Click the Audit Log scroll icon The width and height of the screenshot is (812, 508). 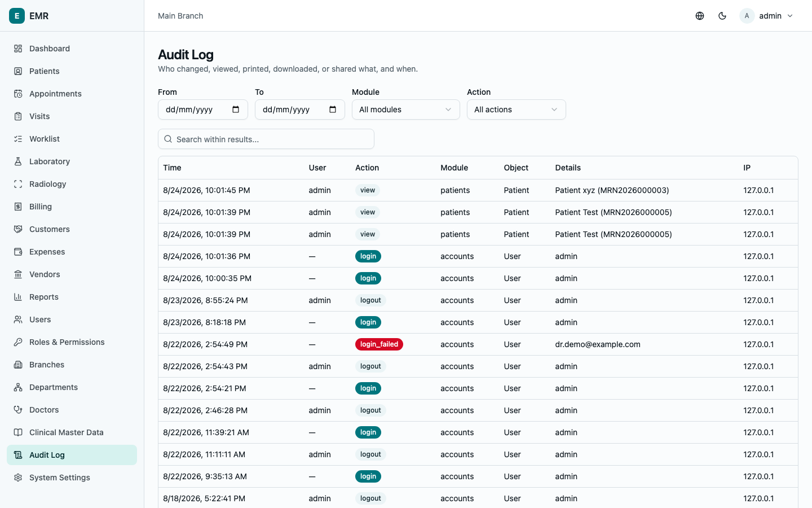pos(18,455)
